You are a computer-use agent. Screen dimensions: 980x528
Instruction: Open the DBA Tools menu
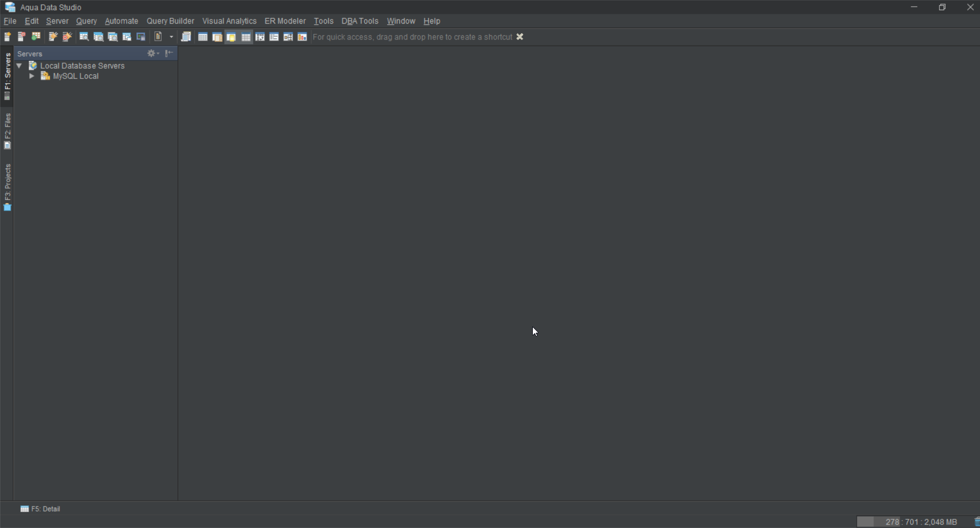tap(359, 21)
